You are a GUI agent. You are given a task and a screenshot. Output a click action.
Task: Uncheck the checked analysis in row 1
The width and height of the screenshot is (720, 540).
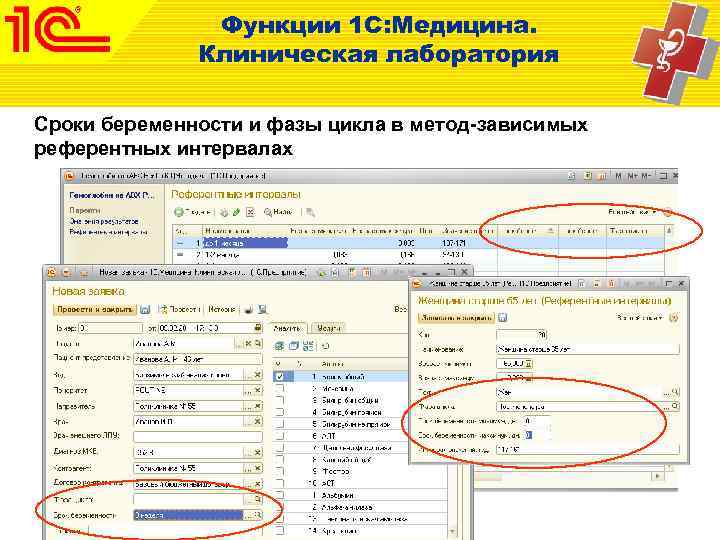click(x=280, y=377)
